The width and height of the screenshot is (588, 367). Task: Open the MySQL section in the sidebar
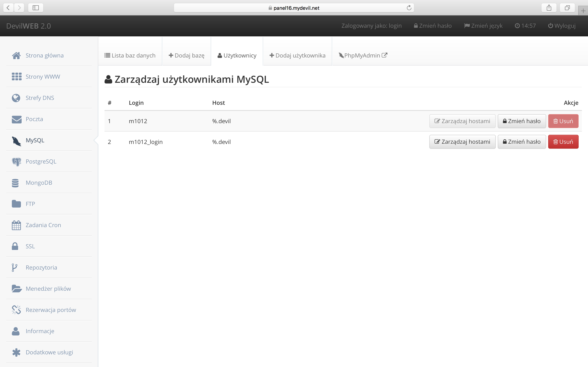[x=35, y=140]
